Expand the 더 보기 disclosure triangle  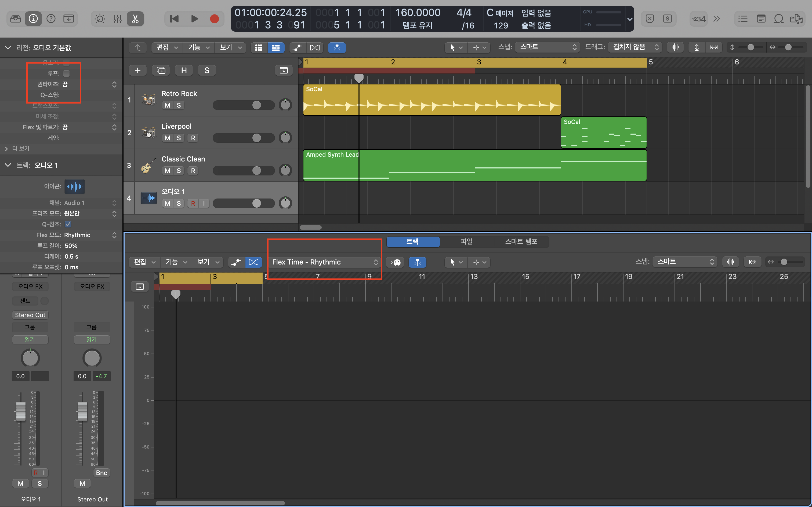coord(6,149)
